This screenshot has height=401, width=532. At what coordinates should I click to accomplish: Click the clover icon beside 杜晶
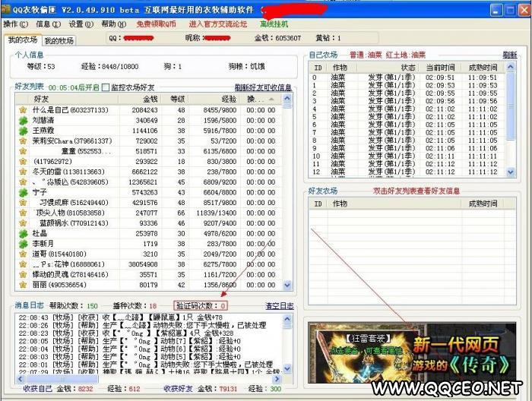pos(24,234)
